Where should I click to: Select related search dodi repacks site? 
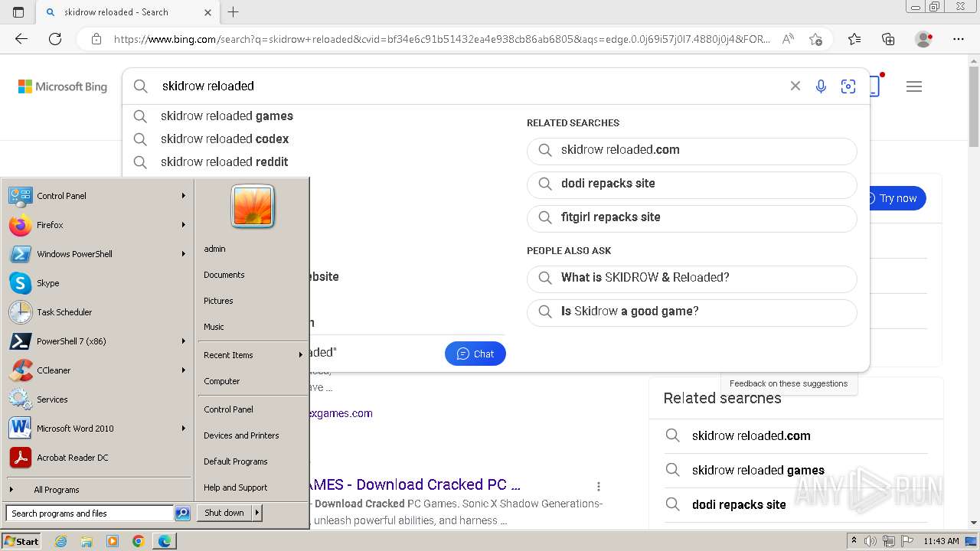coord(692,184)
